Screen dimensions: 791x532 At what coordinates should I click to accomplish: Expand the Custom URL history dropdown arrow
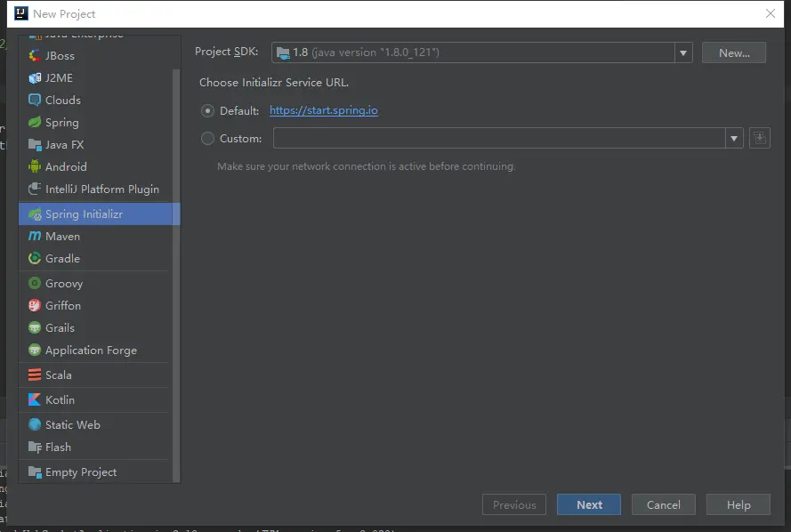[x=734, y=138]
